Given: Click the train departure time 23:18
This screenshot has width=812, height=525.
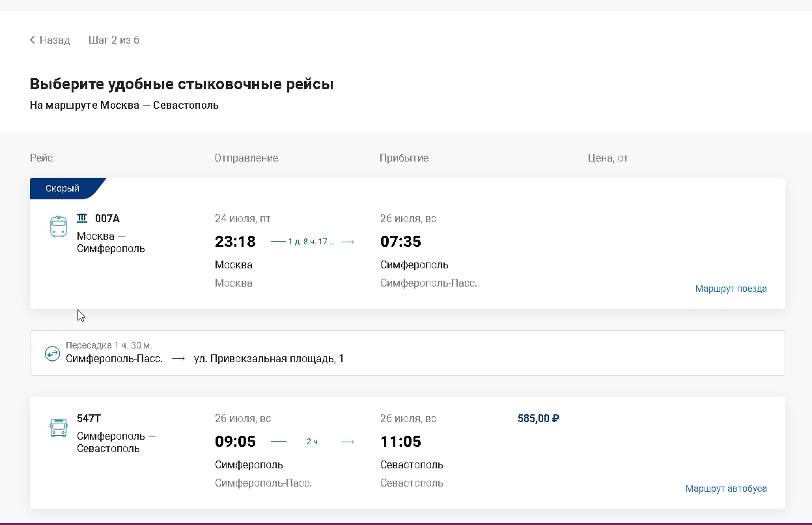Looking at the screenshot, I should tap(235, 242).
